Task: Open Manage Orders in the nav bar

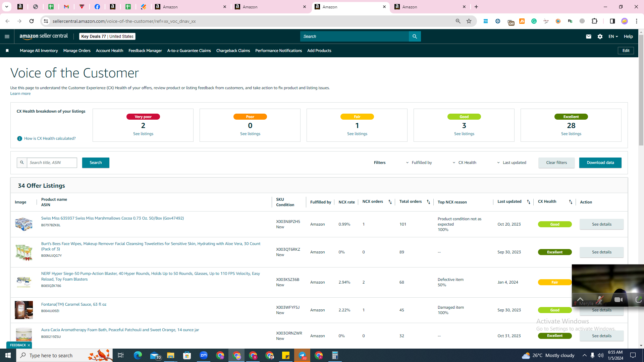Action: click(77, 51)
